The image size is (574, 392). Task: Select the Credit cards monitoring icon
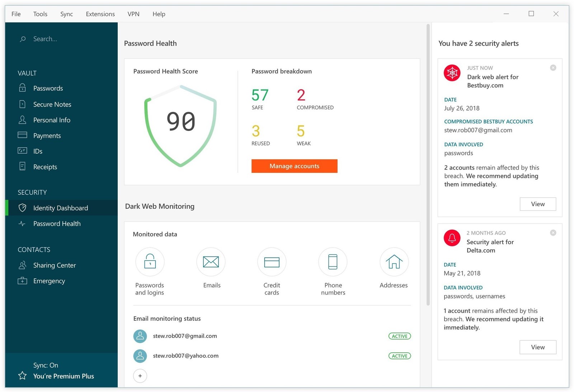tap(272, 262)
